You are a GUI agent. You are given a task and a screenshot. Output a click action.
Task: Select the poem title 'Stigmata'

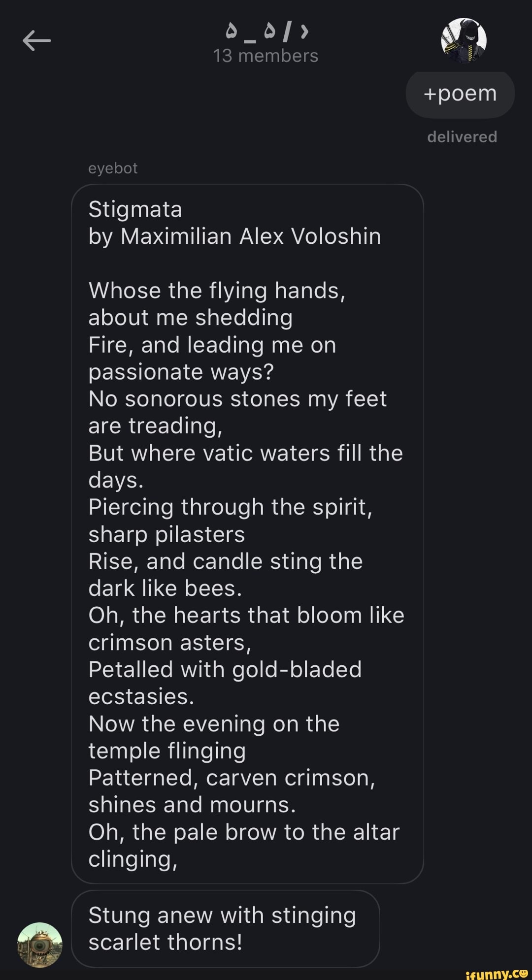tap(135, 209)
